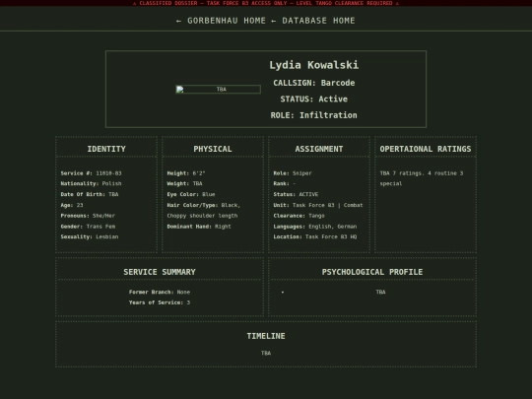Click the SERVICE SUMMARY heading
532x399 pixels.
click(x=160, y=272)
